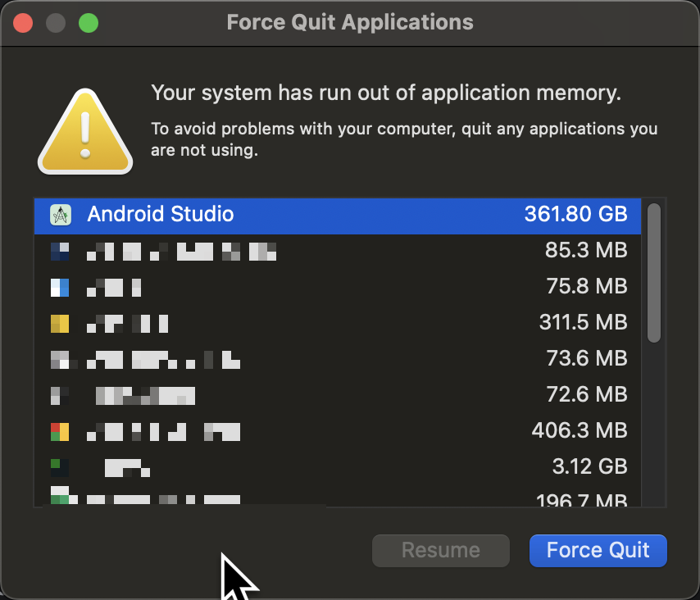The height and width of the screenshot is (600, 700).
Task: Close the Force Quit Applications window
Action: click(23, 22)
